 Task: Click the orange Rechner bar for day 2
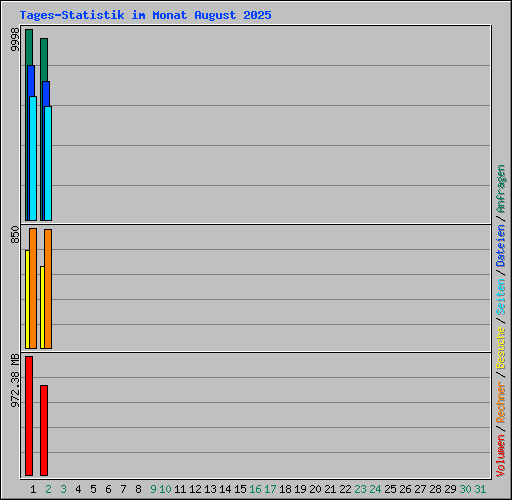pos(48,289)
